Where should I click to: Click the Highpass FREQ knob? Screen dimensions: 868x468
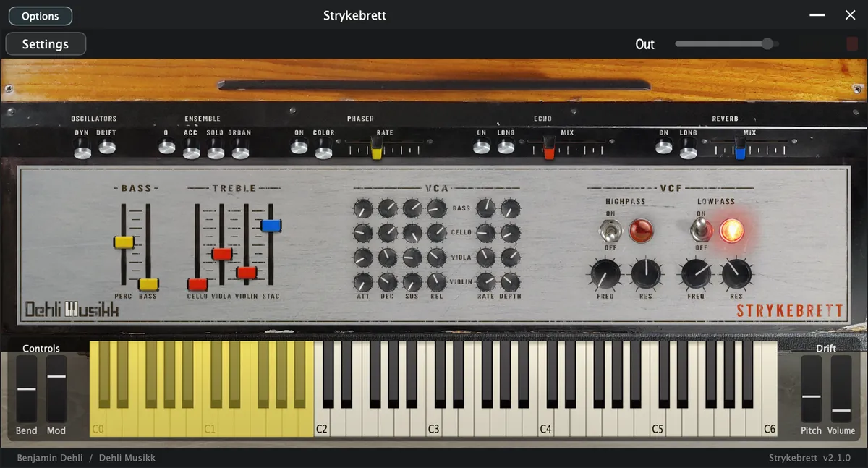point(605,275)
